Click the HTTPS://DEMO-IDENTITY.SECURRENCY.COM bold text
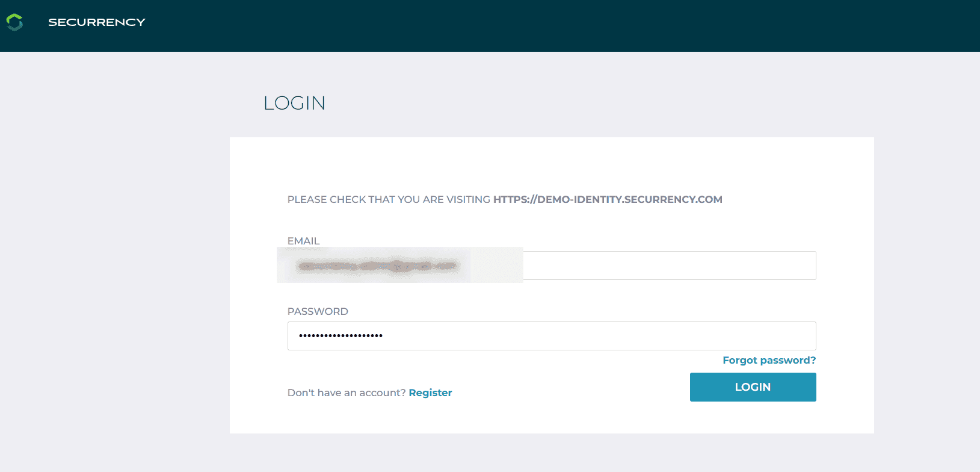Image resolution: width=980 pixels, height=472 pixels. click(x=608, y=199)
